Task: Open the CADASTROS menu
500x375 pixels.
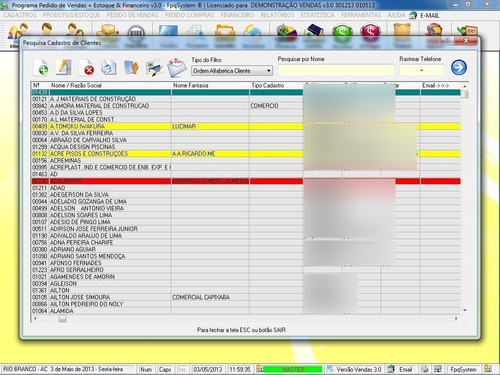Action: (20, 15)
